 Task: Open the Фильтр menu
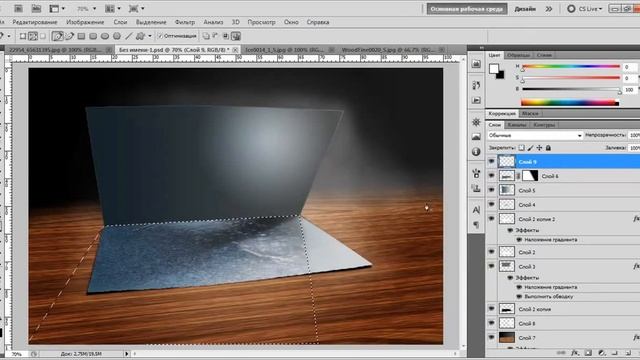coord(184,22)
